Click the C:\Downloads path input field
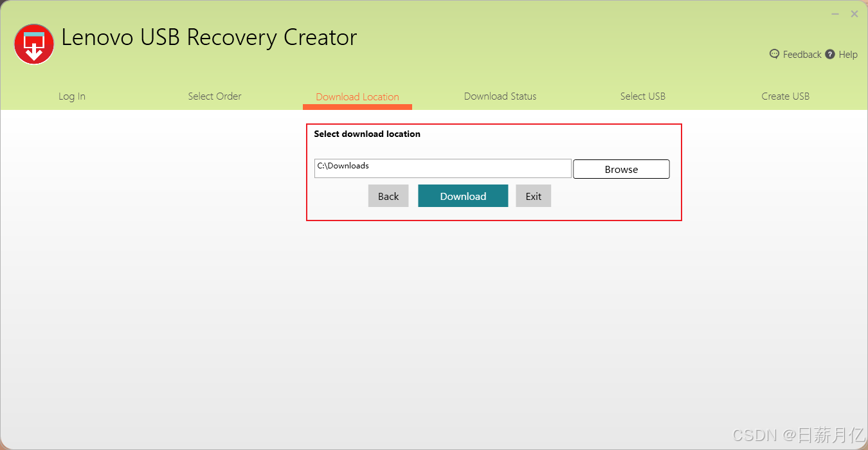868x450 pixels. click(443, 168)
